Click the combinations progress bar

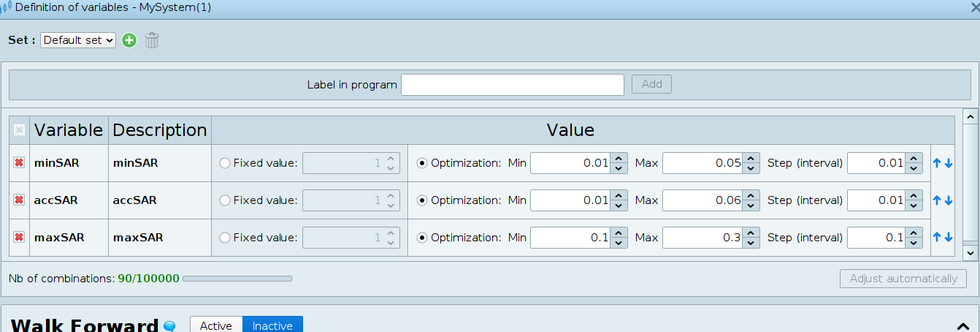(237, 279)
